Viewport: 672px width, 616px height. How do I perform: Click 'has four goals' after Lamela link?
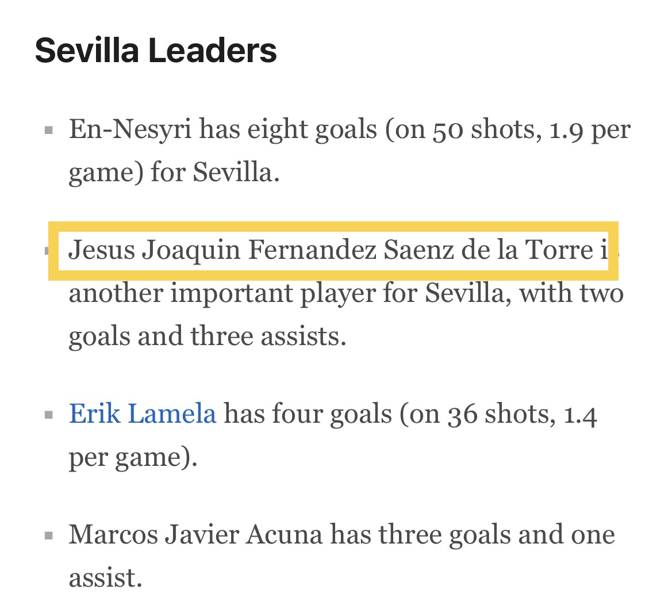pyautogui.click(x=308, y=415)
